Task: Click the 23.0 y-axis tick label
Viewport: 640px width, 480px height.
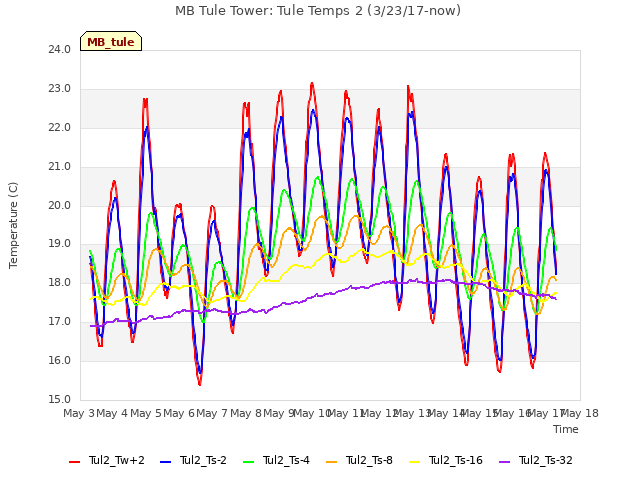Action: tap(60, 89)
